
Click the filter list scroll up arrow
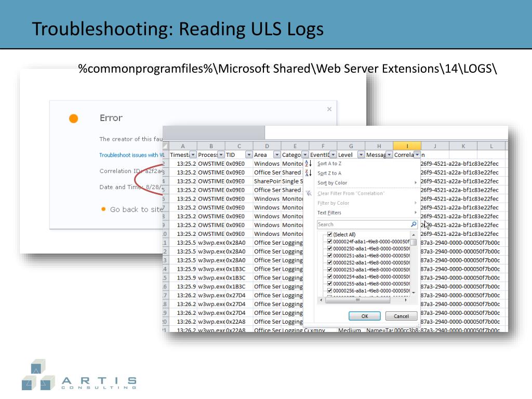click(x=413, y=235)
